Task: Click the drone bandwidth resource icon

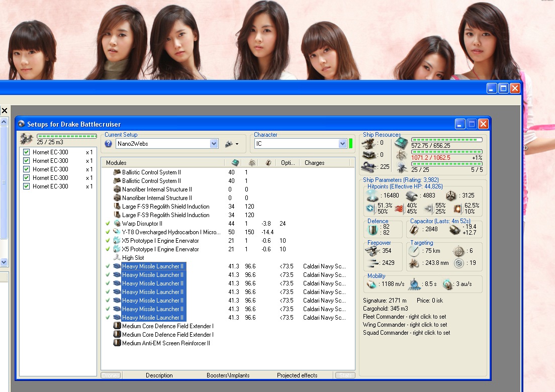Action: [x=401, y=167]
